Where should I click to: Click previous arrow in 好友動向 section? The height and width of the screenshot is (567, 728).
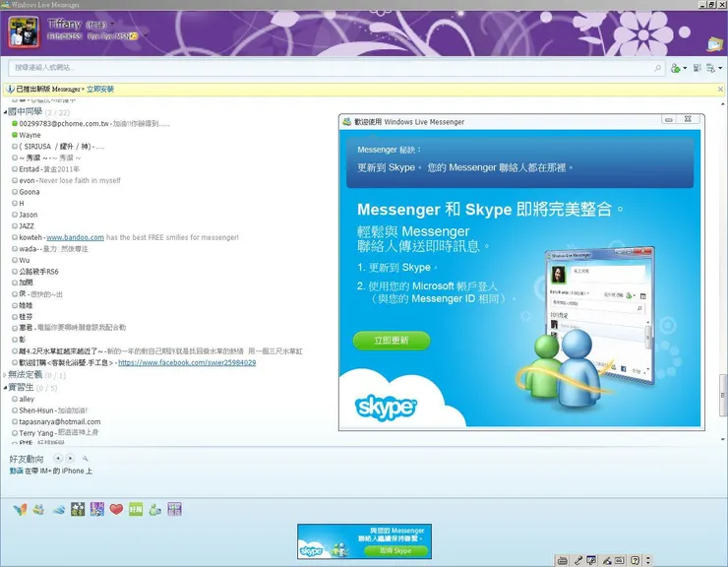(x=58, y=459)
